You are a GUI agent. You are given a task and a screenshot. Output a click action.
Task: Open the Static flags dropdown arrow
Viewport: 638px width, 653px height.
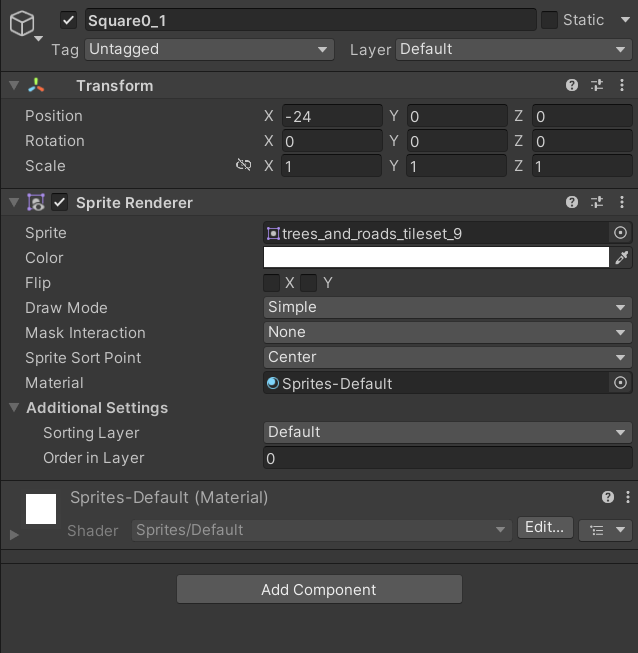[625, 20]
